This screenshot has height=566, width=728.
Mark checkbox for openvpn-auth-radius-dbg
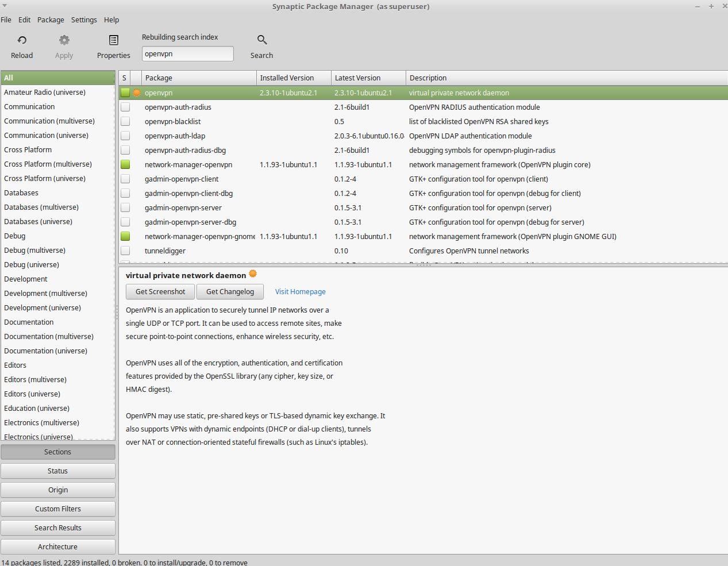[125, 150]
